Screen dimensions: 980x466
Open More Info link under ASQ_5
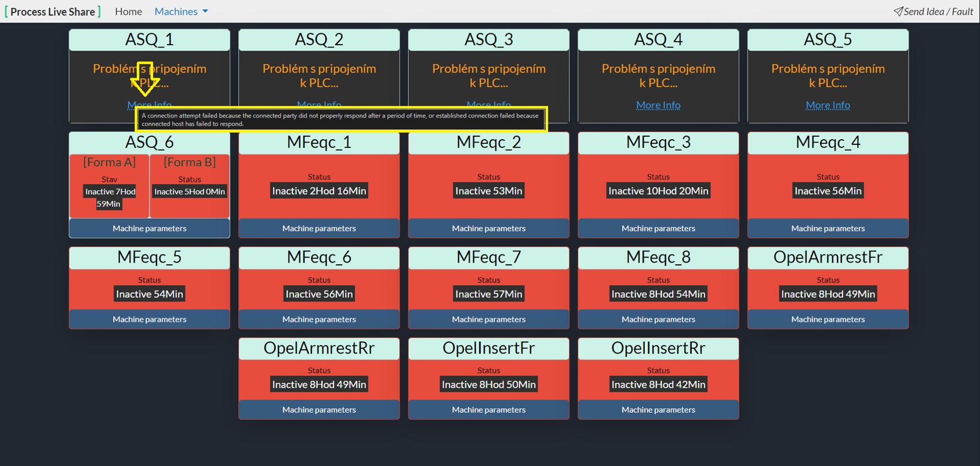827,105
